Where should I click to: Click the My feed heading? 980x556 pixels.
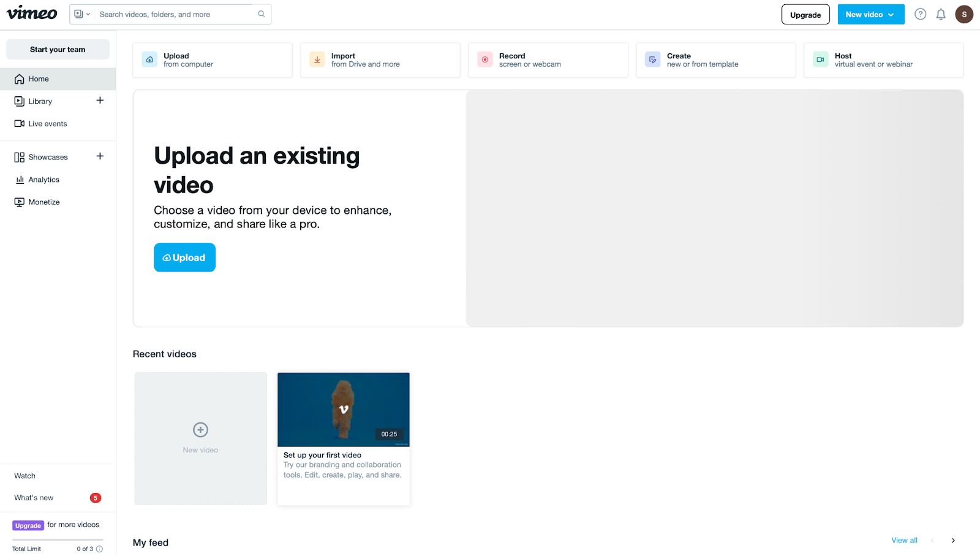pyautogui.click(x=151, y=543)
